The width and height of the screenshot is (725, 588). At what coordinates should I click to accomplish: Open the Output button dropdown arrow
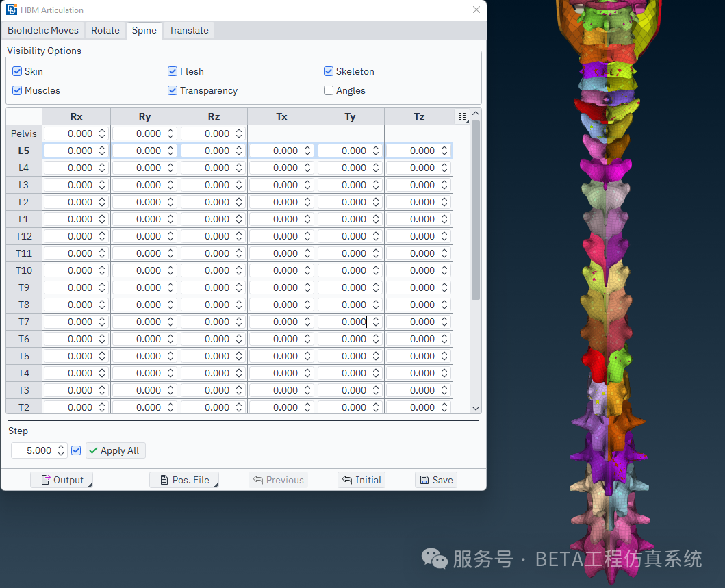[x=90, y=485]
